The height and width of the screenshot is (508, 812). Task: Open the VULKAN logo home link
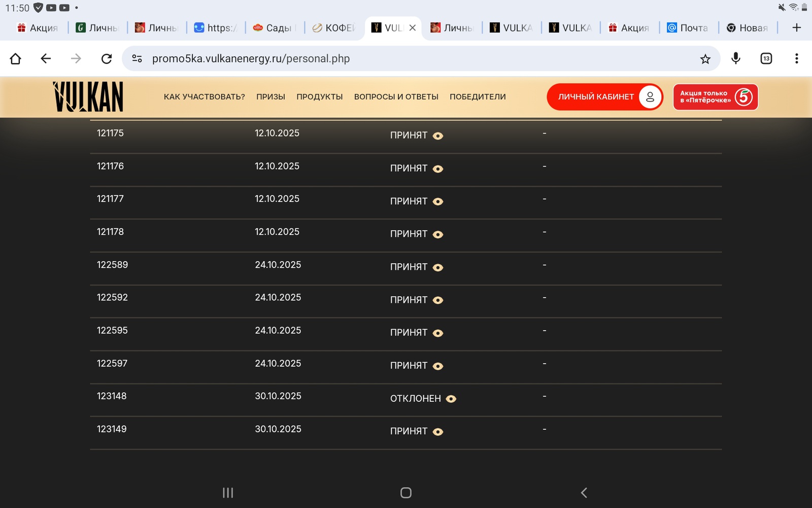click(x=88, y=97)
